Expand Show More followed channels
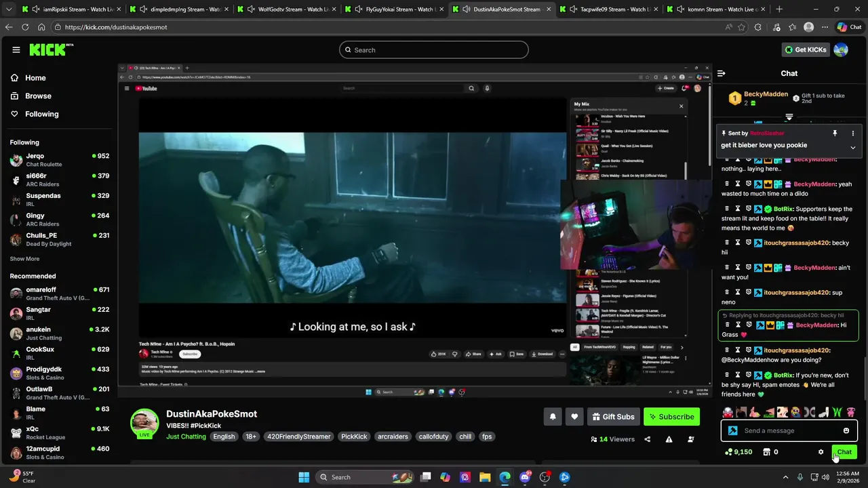This screenshot has height=488, width=868. pyautogui.click(x=24, y=259)
